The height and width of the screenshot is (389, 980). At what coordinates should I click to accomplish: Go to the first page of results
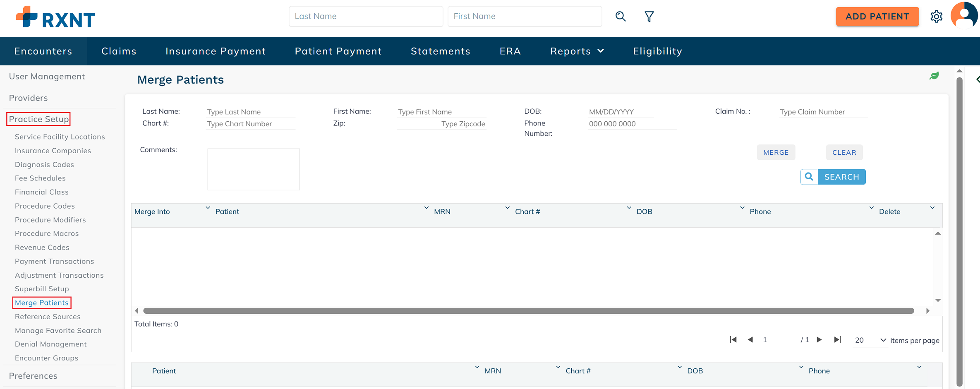click(x=733, y=340)
